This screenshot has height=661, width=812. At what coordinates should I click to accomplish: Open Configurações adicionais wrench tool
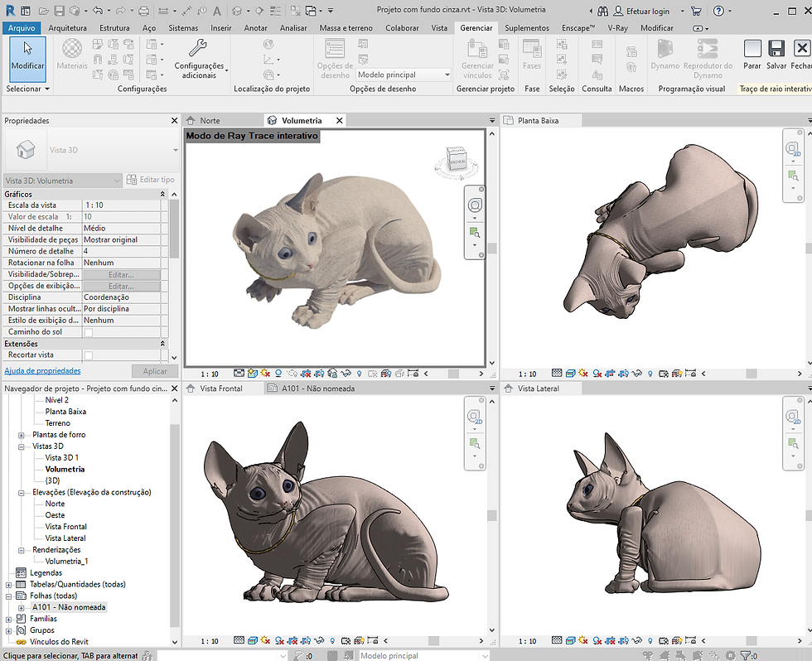coord(200,60)
